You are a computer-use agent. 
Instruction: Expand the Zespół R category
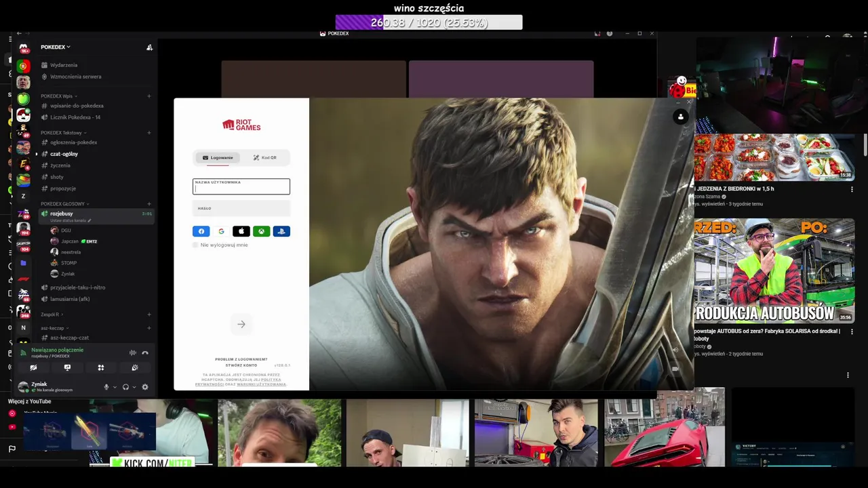(51, 314)
